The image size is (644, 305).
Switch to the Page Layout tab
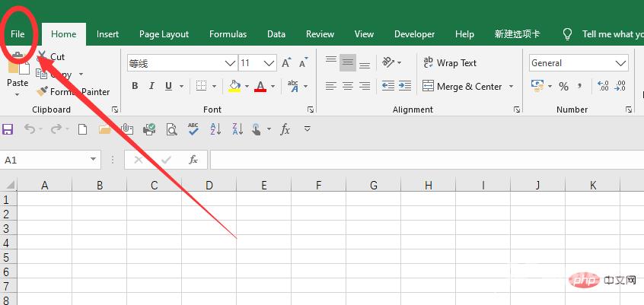164,34
